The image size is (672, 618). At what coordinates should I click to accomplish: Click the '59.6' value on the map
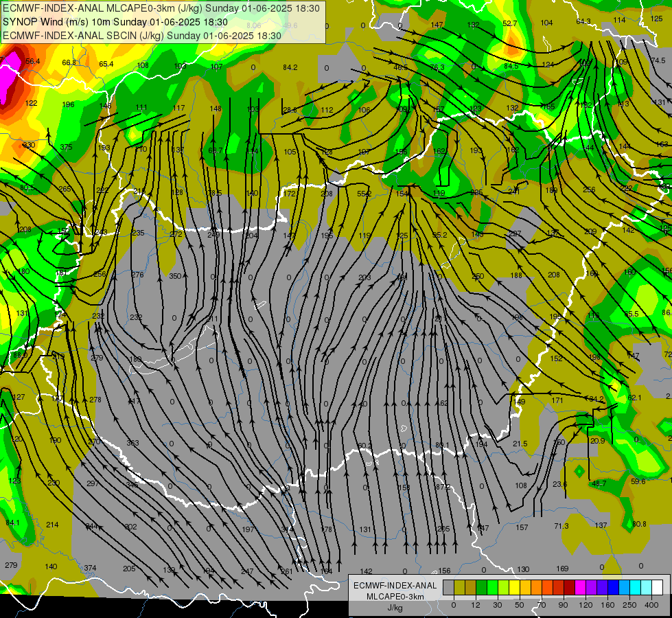click(x=638, y=481)
